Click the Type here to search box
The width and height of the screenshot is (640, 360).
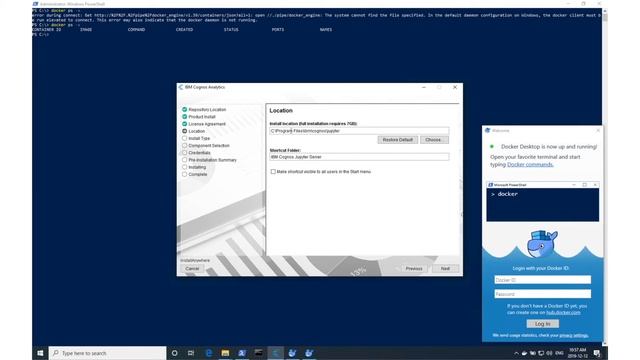point(107,353)
